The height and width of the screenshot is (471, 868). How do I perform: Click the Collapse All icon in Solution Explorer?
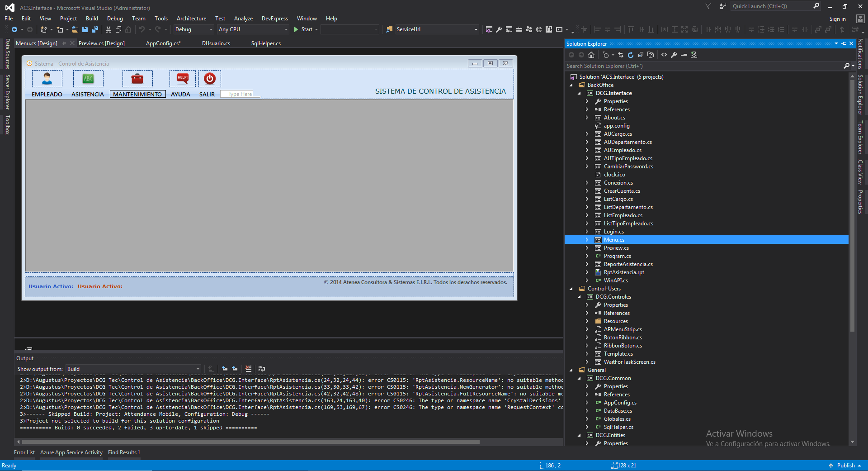coord(641,55)
